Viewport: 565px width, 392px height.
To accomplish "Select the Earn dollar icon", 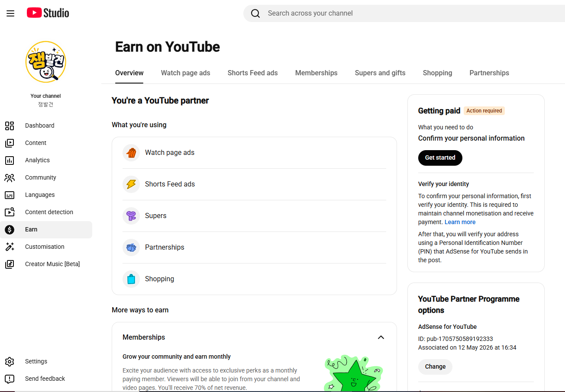I will (10, 229).
